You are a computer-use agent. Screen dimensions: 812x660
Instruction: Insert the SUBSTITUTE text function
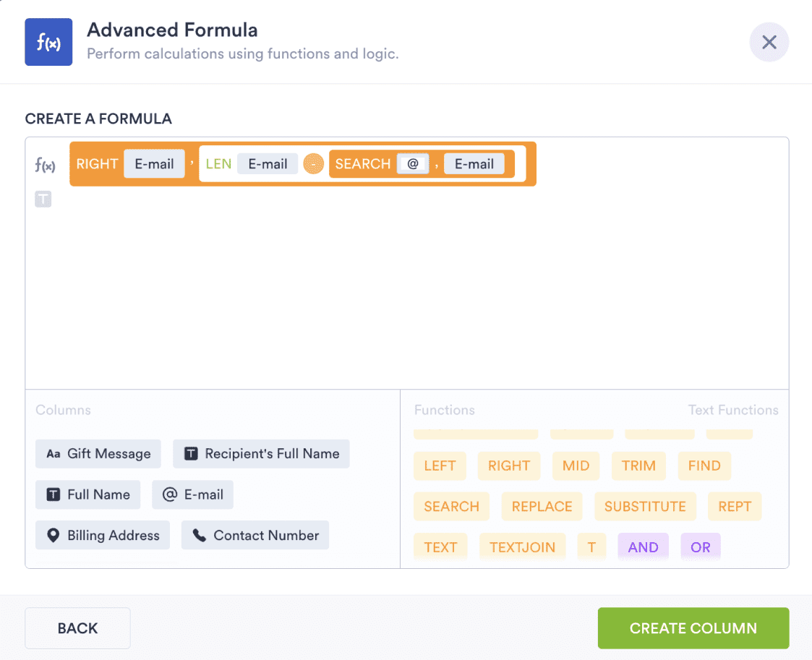pos(645,506)
